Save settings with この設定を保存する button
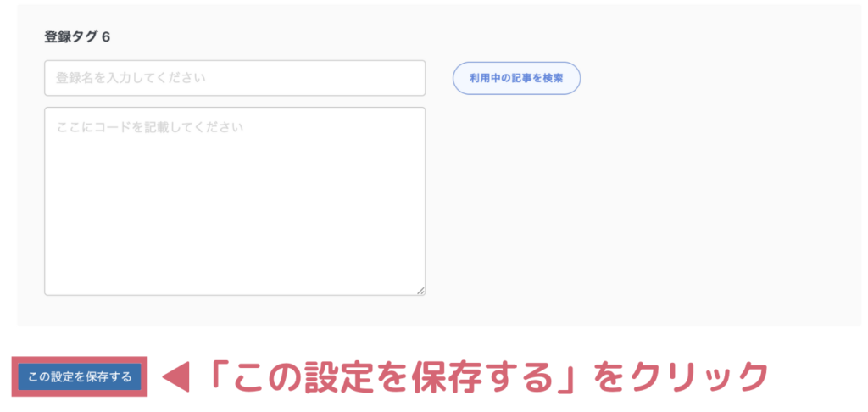 pos(80,377)
